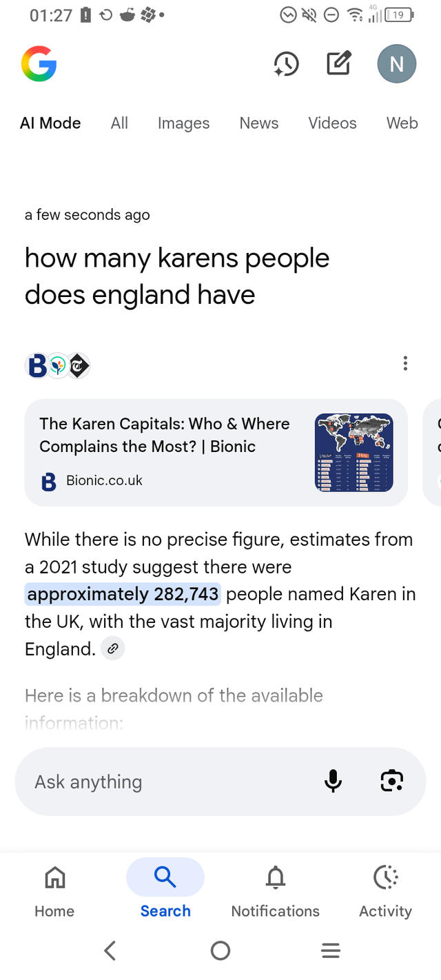Open the Activity section
The width and height of the screenshot is (441, 980).
[385, 891]
